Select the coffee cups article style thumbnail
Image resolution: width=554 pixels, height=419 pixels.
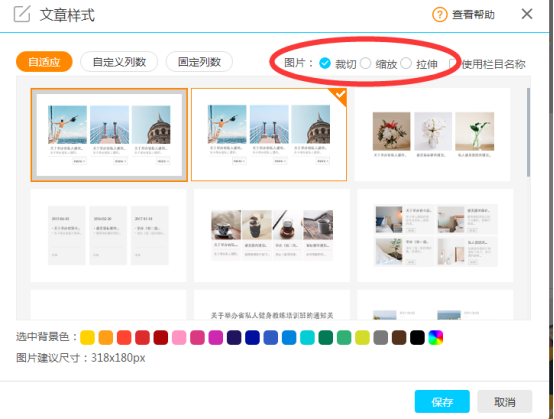[x=272, y=235]
